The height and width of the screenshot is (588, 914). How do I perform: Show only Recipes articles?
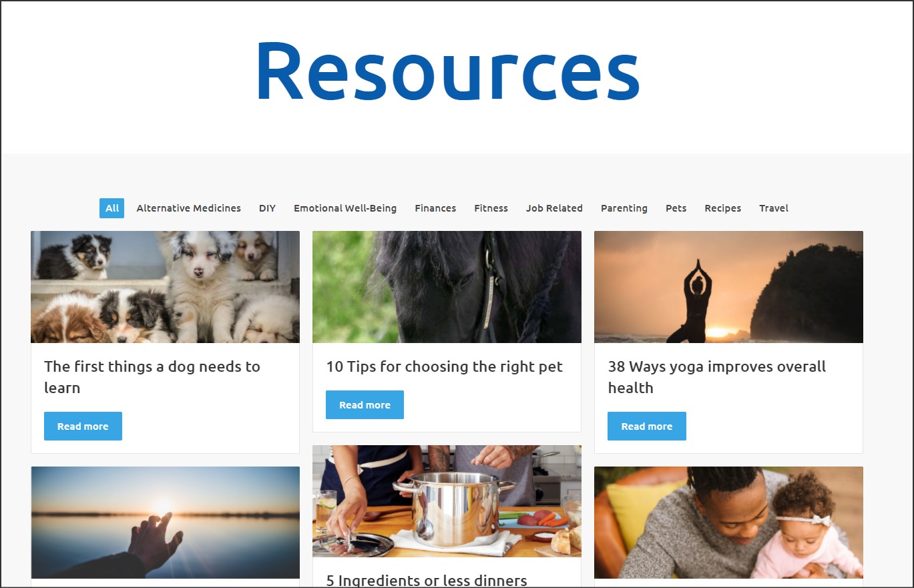pos(723,208)
